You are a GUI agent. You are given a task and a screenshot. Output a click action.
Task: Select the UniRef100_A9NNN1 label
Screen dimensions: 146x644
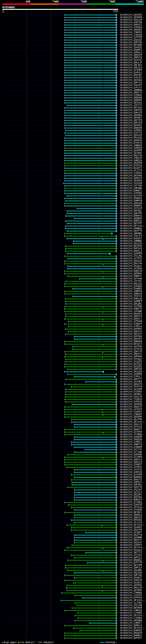tap(131, 241)
